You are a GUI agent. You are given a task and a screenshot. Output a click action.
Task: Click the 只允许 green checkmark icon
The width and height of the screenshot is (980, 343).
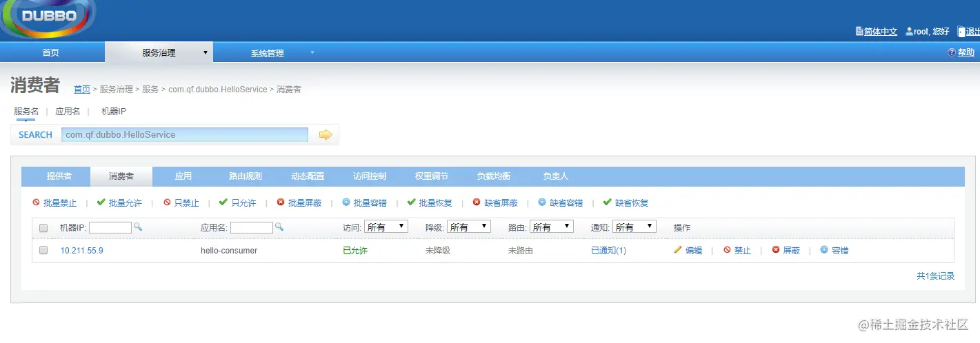click(x=223, y=202)
